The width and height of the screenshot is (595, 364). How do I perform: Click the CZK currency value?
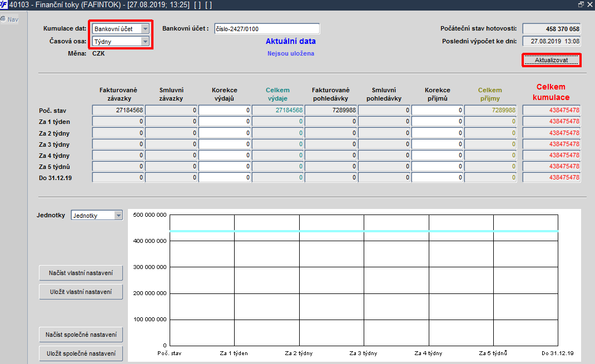(x=98, y=53)
